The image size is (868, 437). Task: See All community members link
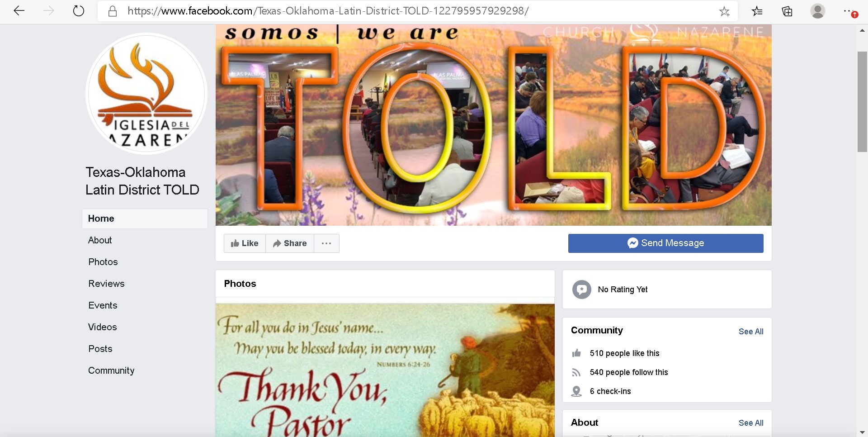pos(750,332)
